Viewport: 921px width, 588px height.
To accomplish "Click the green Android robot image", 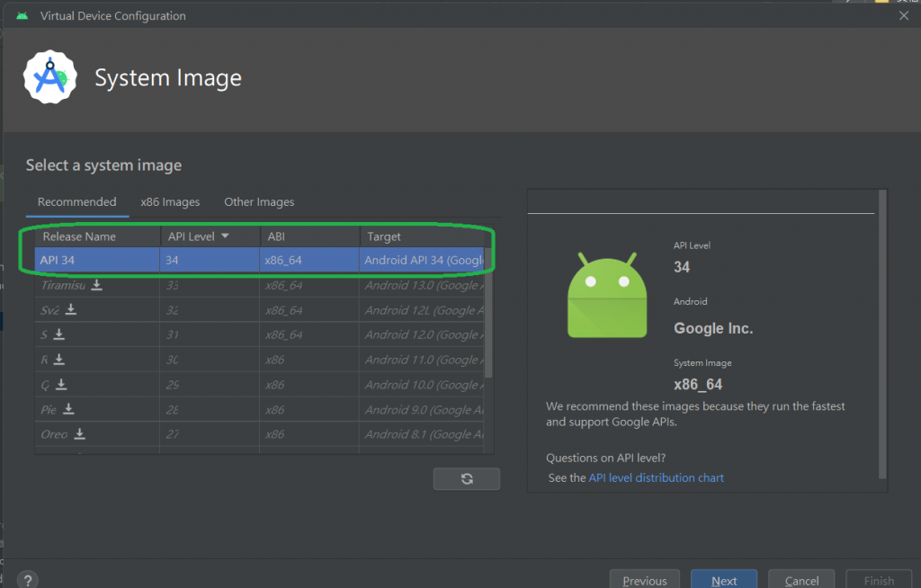I will [607, 295].
